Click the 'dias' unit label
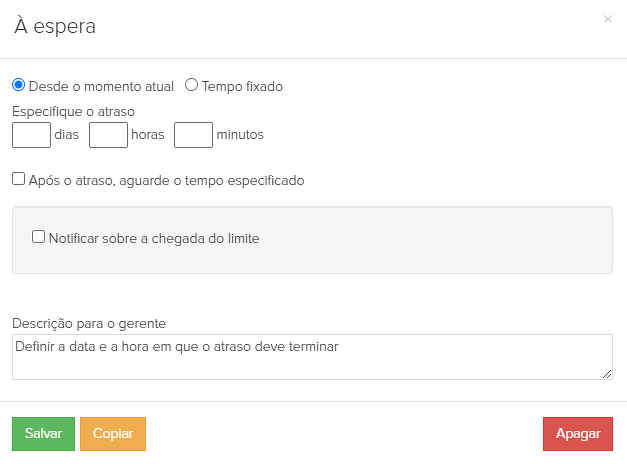627x464 pixels. click(67, 134)
